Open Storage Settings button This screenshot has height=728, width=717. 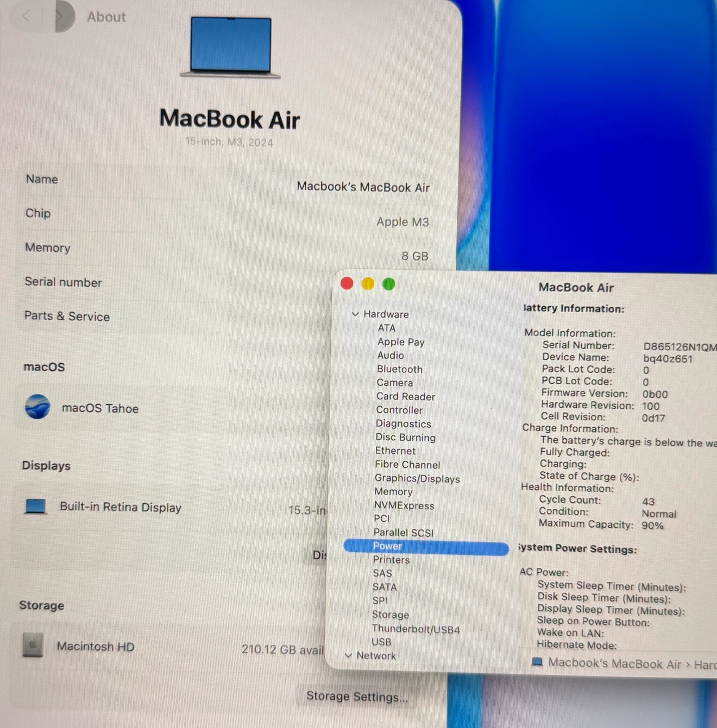click(x=357, y=696)
